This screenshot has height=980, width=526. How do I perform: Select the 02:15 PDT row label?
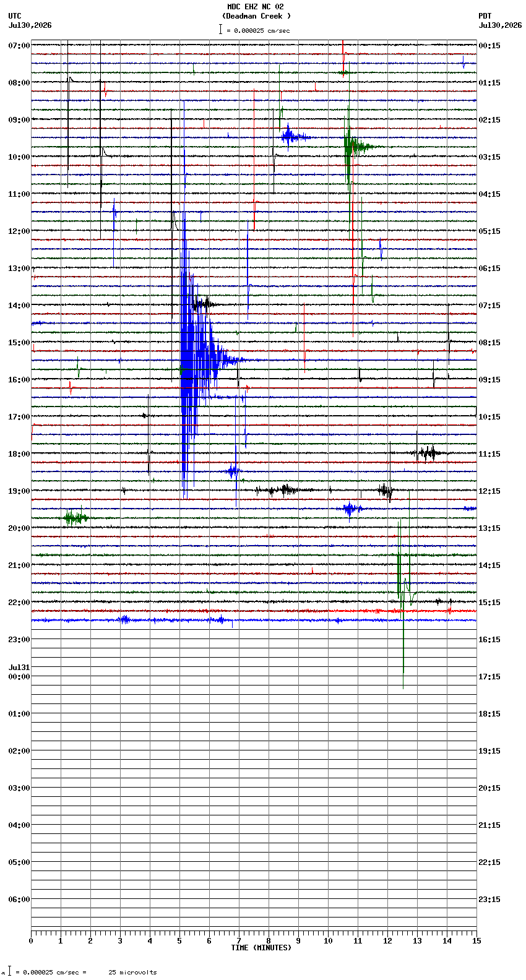pos(489,120)
